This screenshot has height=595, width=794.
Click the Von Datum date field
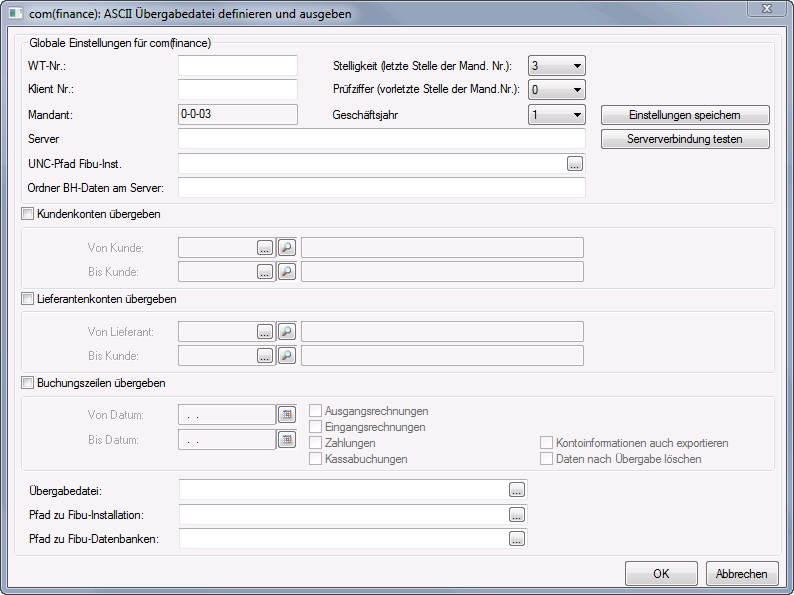227,415
